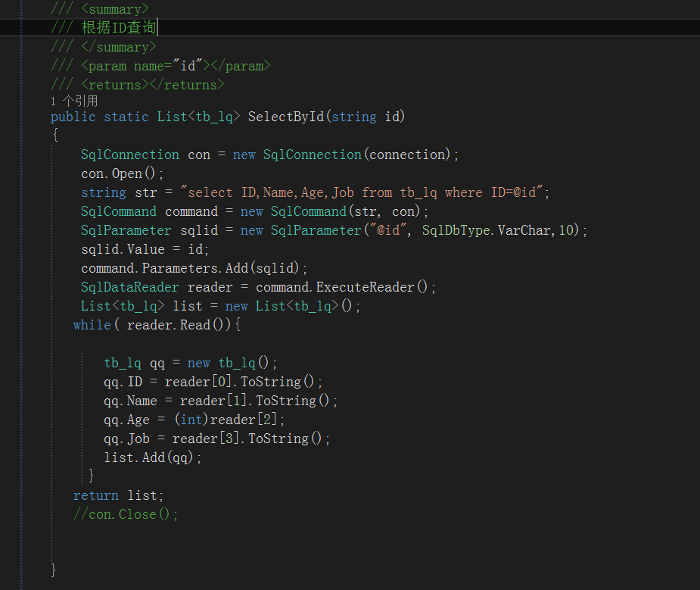Screen dimensions: 700x590
Task: Click the opening '<summary>' doc tag
Action: pos(115,9)
